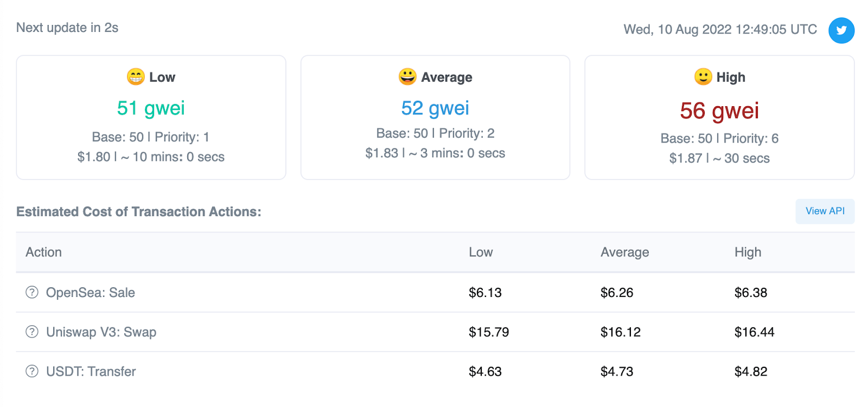
Task: Click the Uniswap V3: Swap row label
Action: pos(101,332)
